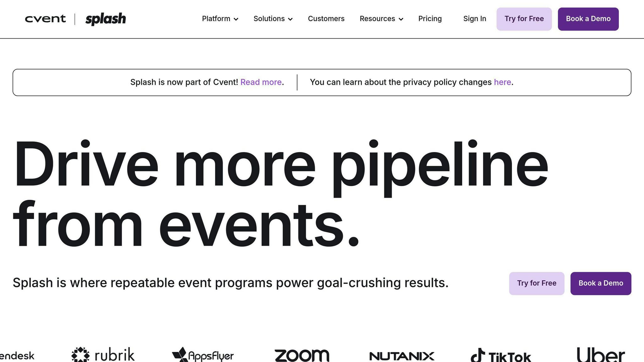Viewport: 644px width, 362px height.
Task: Follow the Read more link
Action: [261, 82]
